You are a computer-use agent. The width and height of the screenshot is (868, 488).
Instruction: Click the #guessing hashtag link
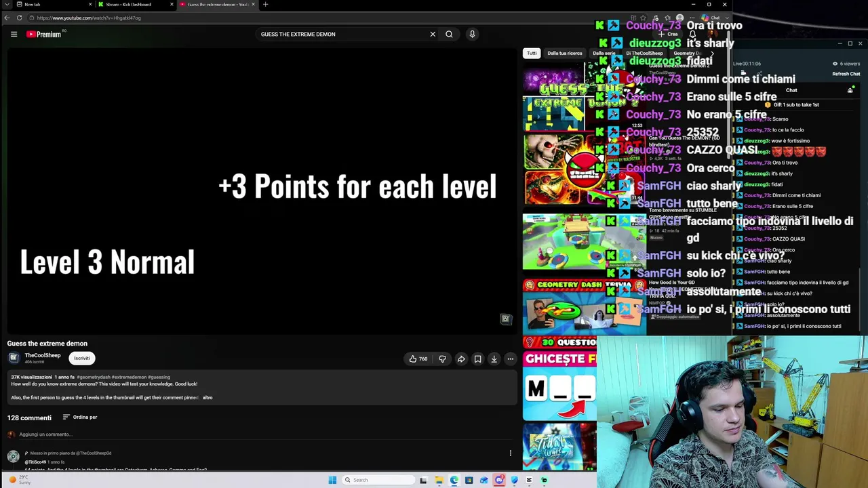pyautogui.click(x=159, y=377)
